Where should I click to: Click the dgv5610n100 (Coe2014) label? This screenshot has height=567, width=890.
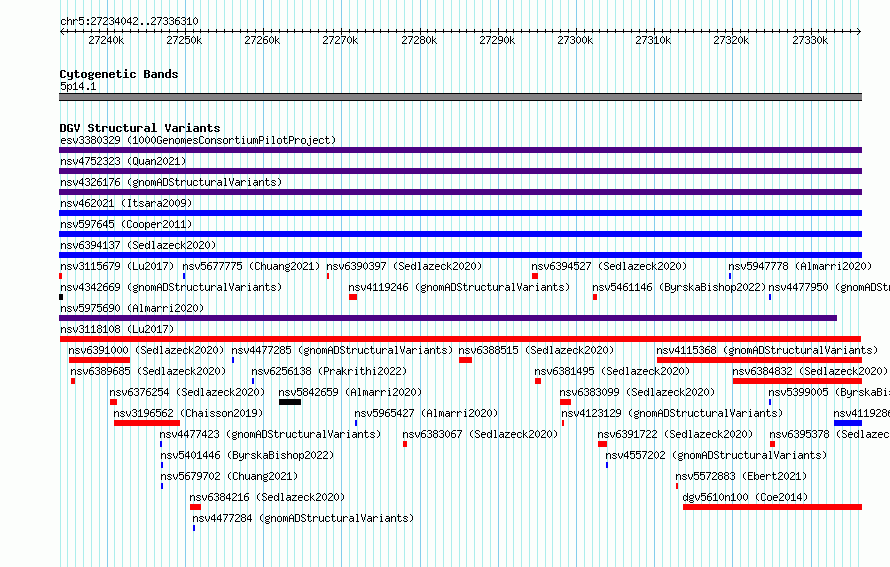[x=745, y=497]
